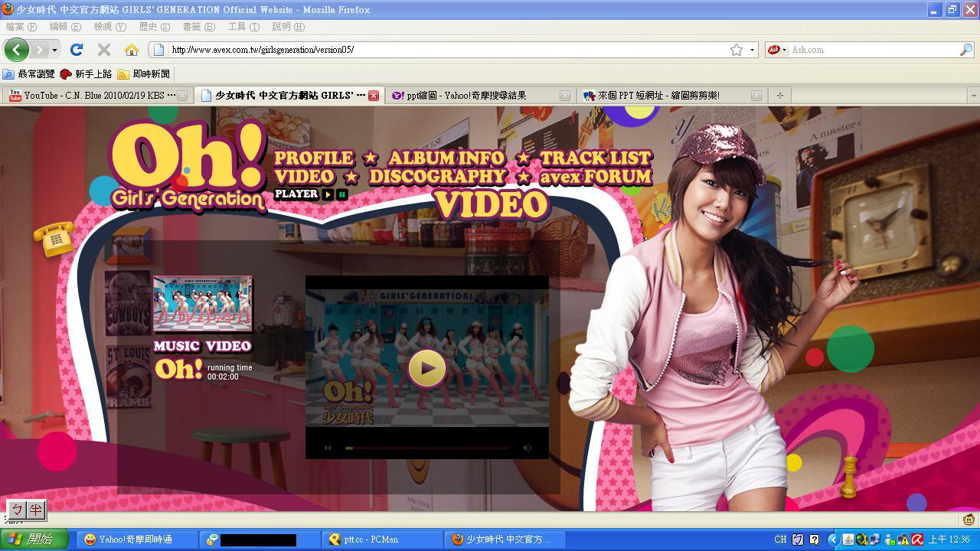980x551 pixels.
Task: Expand the address bar URL history dropdown
Action: (752, 50)
